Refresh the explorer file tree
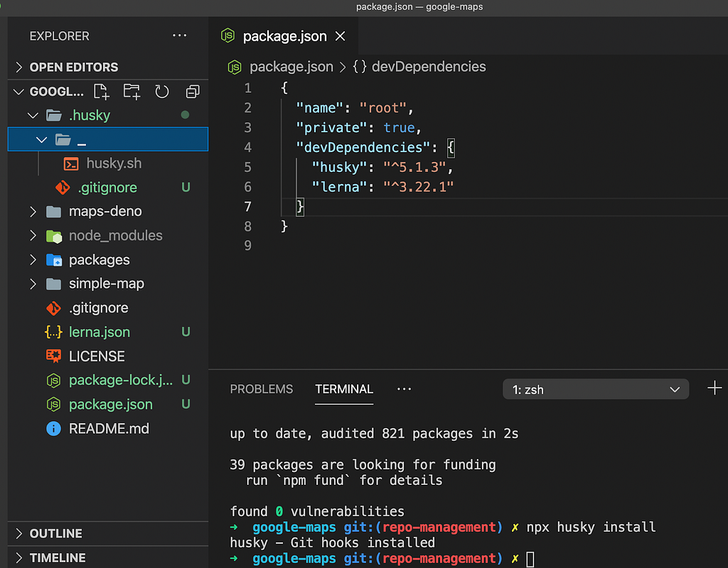Viewport: 728px width, 568px height. click(162, 92)
